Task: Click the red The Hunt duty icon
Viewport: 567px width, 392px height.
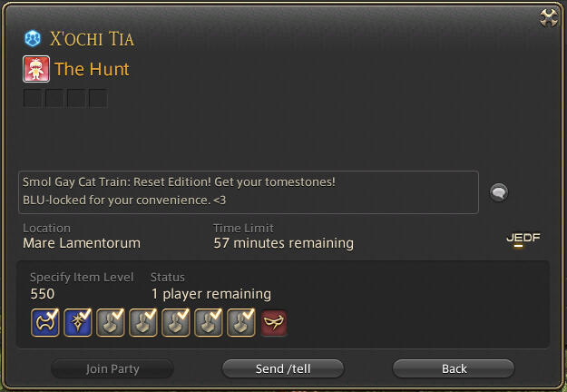Action: 36,69
